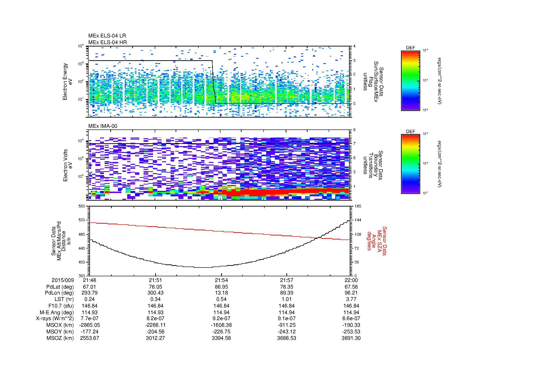This screenshot has height=392, width=555.
Task: Click time tick label '21:54'
Action: [221, 280]
